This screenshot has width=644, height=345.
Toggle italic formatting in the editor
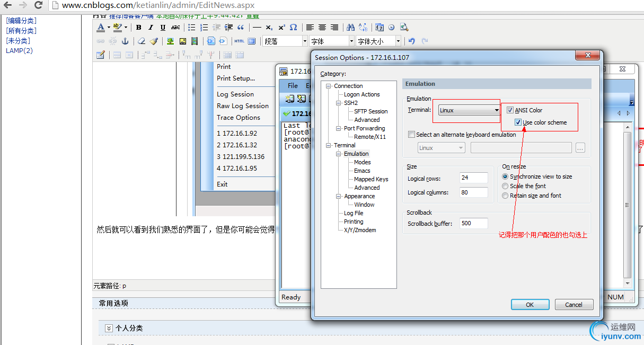[151, 28]
